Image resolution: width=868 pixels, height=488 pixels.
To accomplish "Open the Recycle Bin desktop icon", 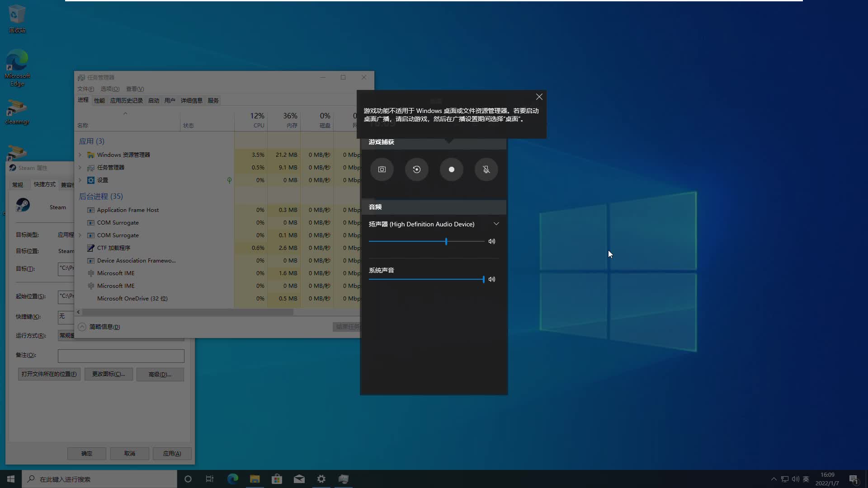I will [x=17, y=18].
